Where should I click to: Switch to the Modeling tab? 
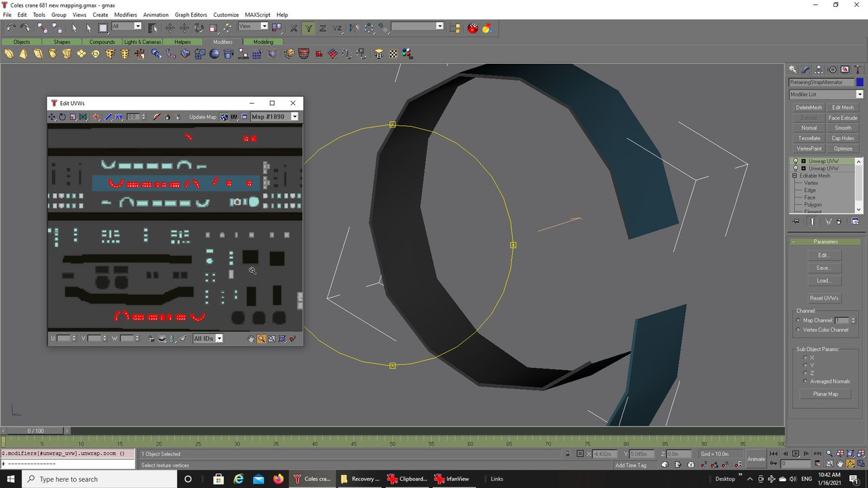pyautogui.click(x=263, y=42)
